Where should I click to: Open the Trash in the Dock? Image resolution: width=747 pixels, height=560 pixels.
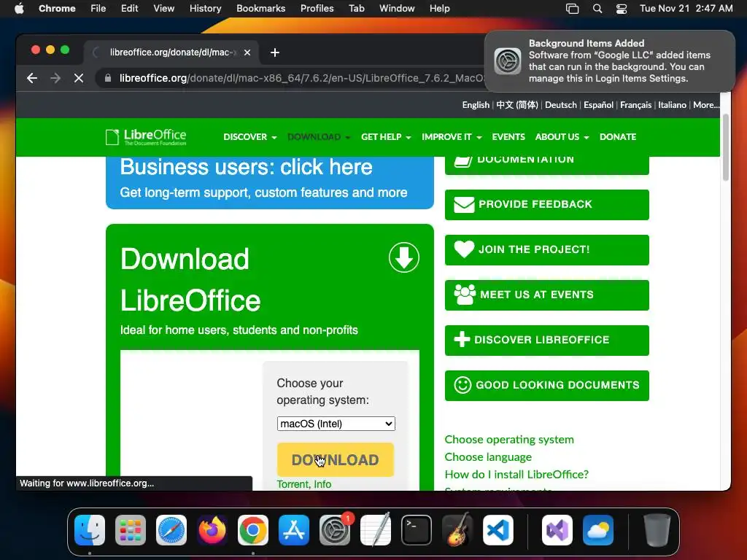coord(657,530)
